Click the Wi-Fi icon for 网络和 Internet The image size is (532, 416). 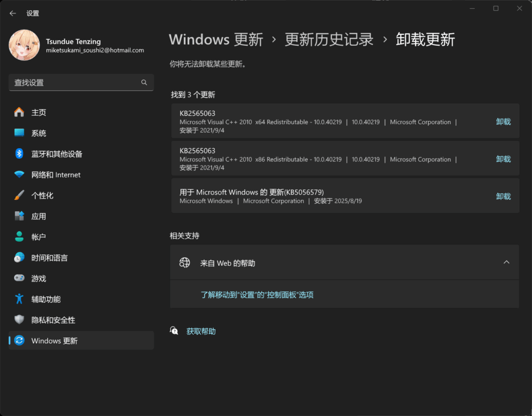point(19,175)
